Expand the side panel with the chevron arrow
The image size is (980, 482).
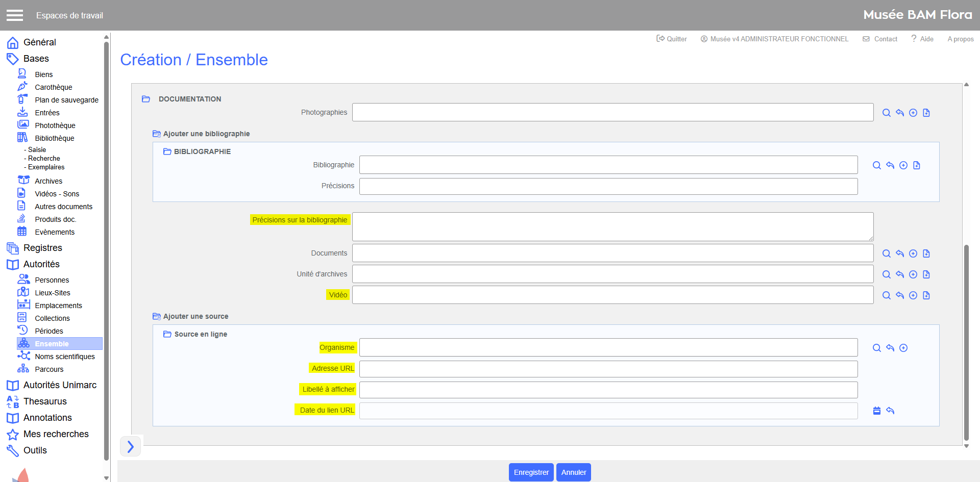(130, 447)
